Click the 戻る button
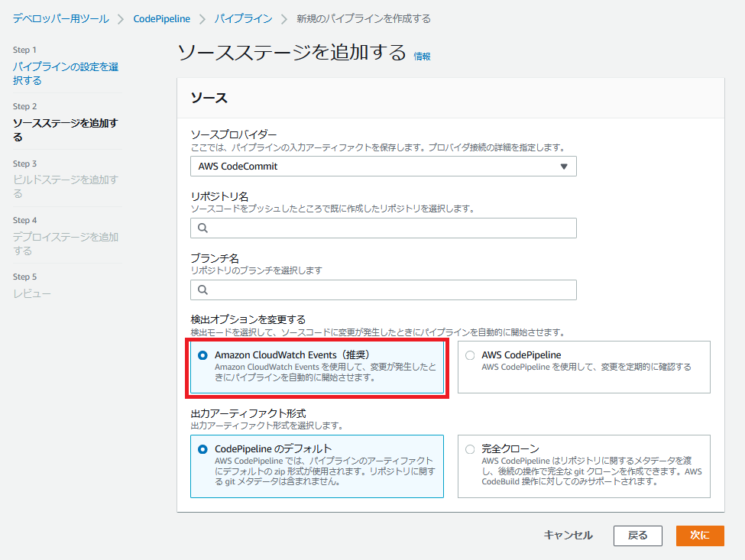The image size is (745, 560). click(x=637, y=536)
